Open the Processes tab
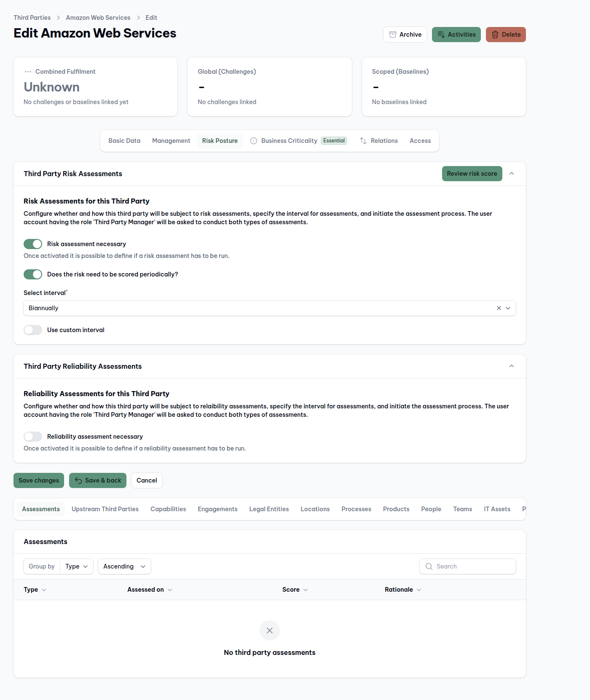Screen dimensions: 590x700 point(356,509)
